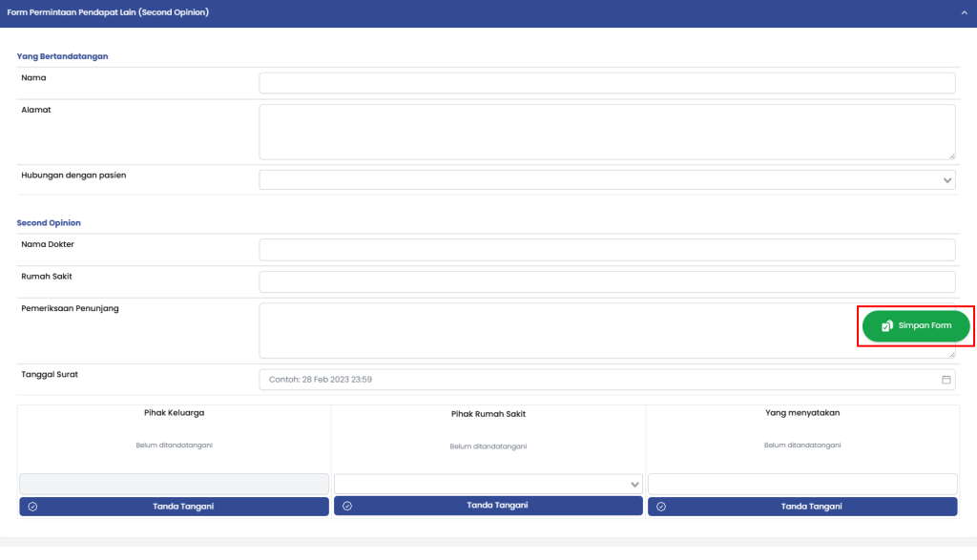The width and height of the screenshot is (977, 560).
Task: Click the save icon inside Simpan Form
Action: 887,326
